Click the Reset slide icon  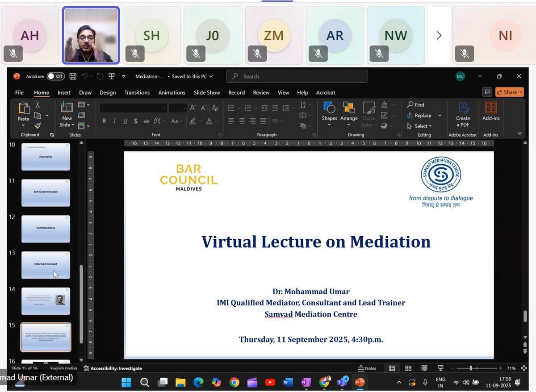[x=81, y=115]
